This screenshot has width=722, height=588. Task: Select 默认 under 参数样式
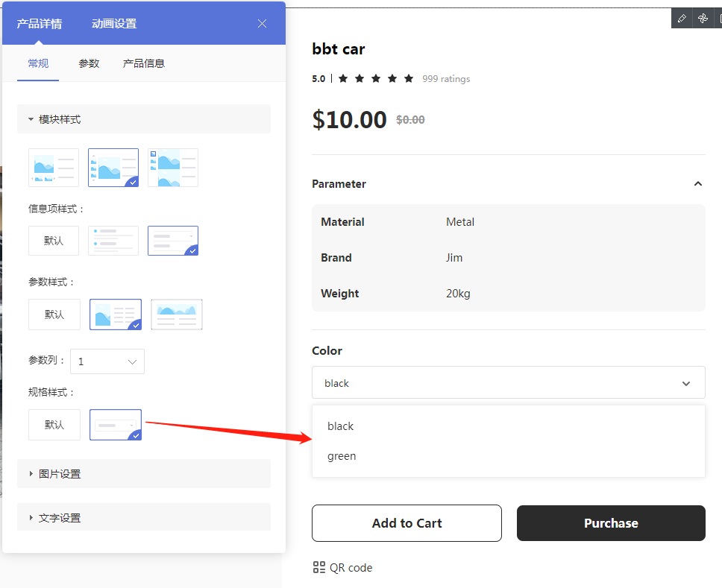point(54,314)
